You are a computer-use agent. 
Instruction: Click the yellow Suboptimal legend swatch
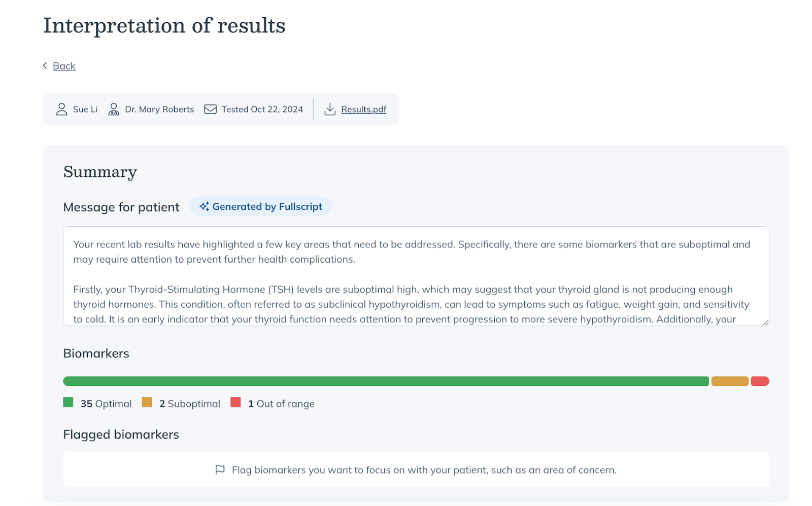(x=147, y=402)
